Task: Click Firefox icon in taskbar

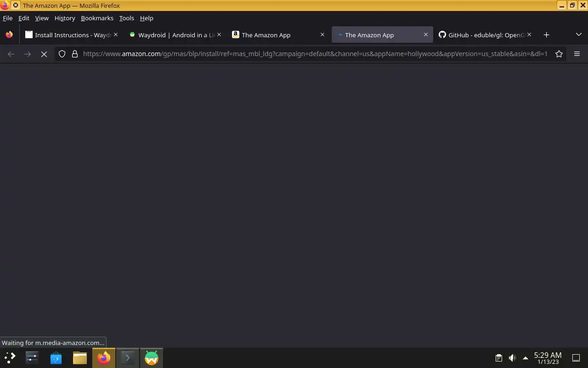Action: tap(104, 357)
